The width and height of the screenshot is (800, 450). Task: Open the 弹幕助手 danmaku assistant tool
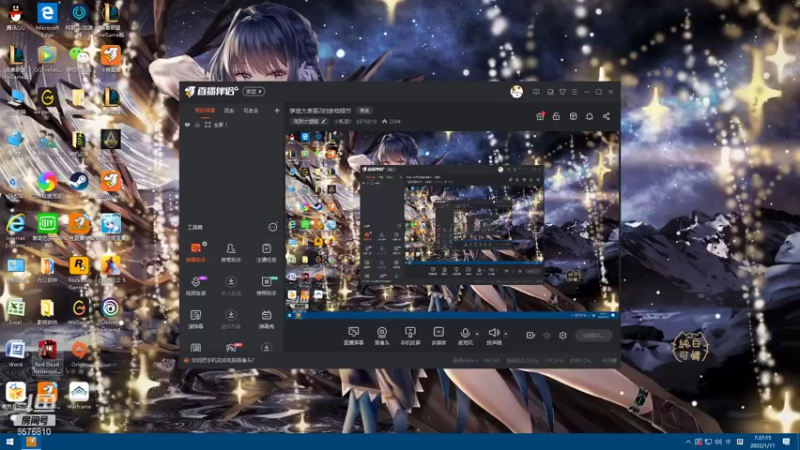click(196, 253)
